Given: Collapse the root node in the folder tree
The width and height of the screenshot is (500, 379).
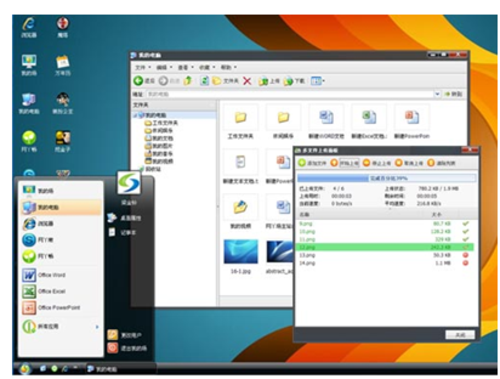Looking at the screenshot, I should (x=135, y=115).
